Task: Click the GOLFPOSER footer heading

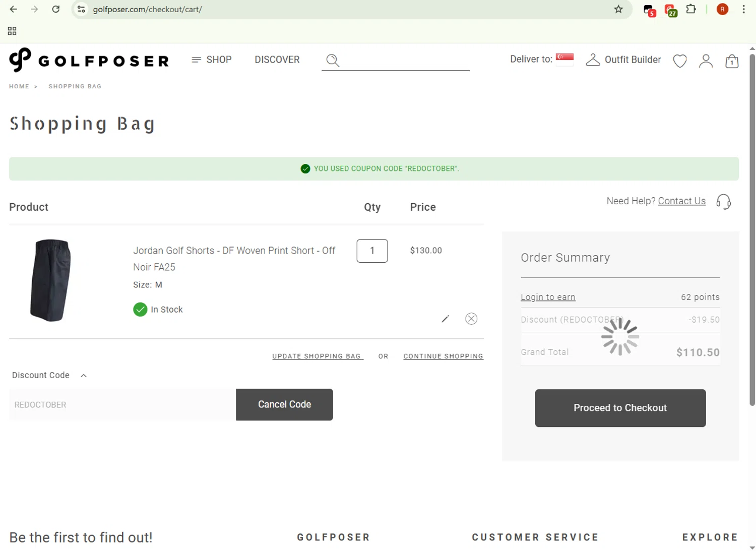Action: 334,537
